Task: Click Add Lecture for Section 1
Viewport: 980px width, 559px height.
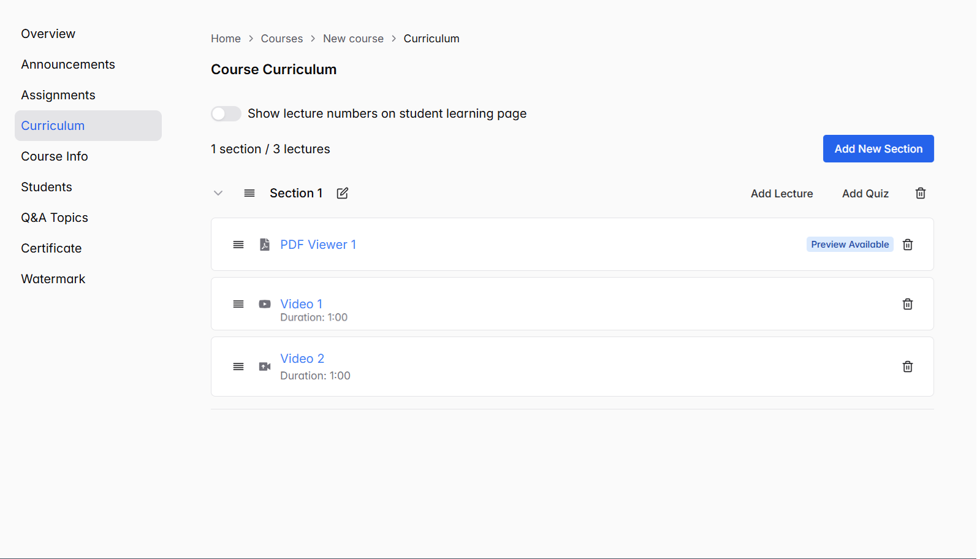Action: (x=782, y=194)
